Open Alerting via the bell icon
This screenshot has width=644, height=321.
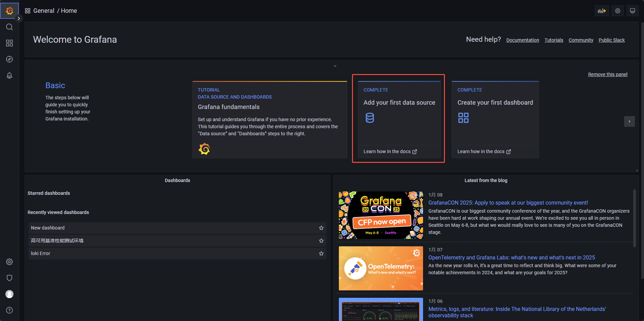click(x=9, y=75)
